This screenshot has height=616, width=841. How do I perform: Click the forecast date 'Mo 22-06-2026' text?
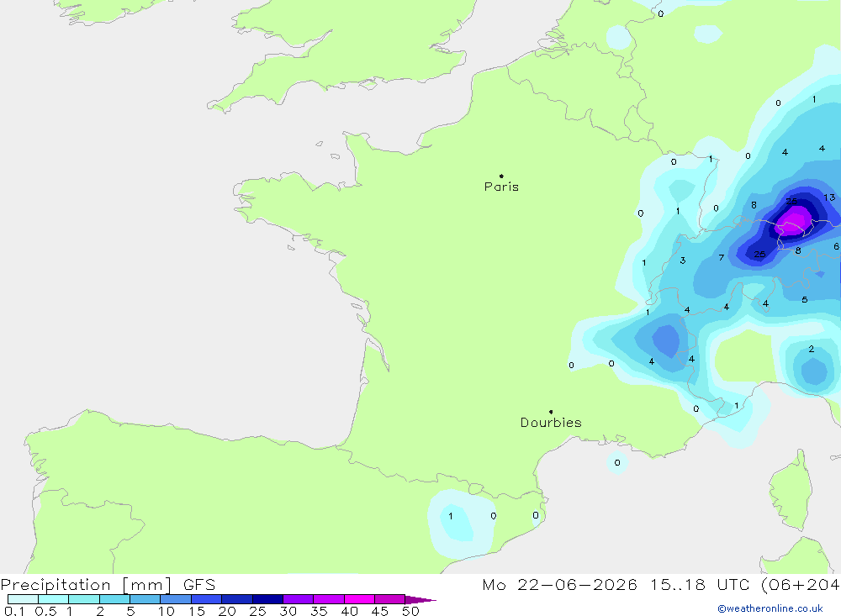point(559,584)
